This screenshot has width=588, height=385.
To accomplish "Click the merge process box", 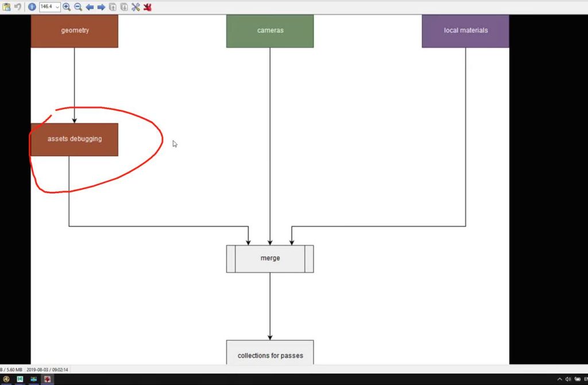I will pyautogui.click(x=270, y=258).
